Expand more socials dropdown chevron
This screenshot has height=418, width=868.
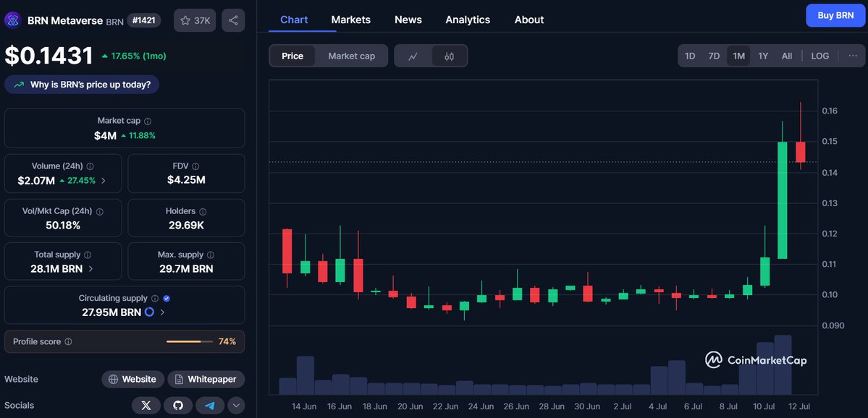pyautogui.click(x=236, y=405)
